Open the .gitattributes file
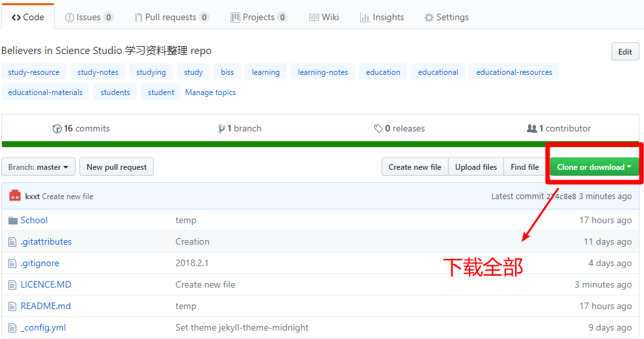 (46, 242)
